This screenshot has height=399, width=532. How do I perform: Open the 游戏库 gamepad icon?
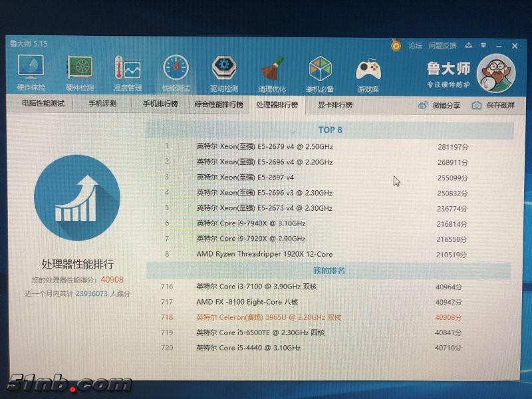tap(368, 74)
